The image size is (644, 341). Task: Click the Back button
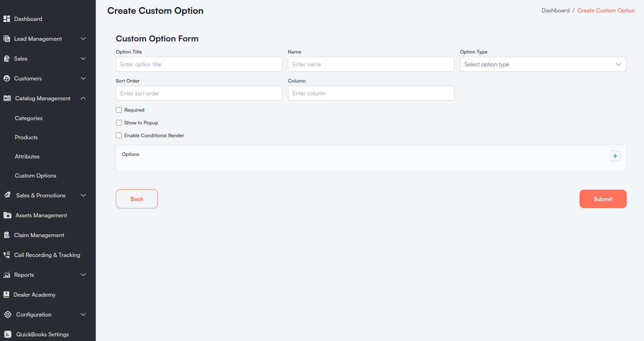pos(137,199)
